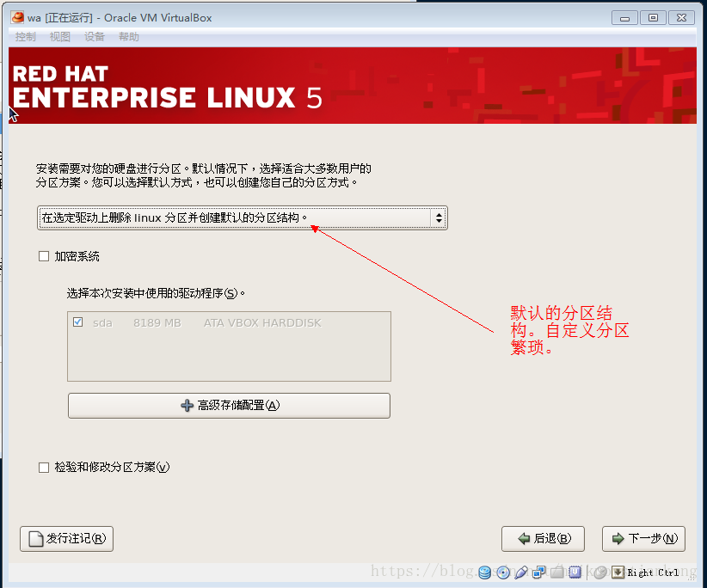
Task: Enable 检验和修改分区方案 checkbox
Action: pyautogui.click(x=44, y=468)
